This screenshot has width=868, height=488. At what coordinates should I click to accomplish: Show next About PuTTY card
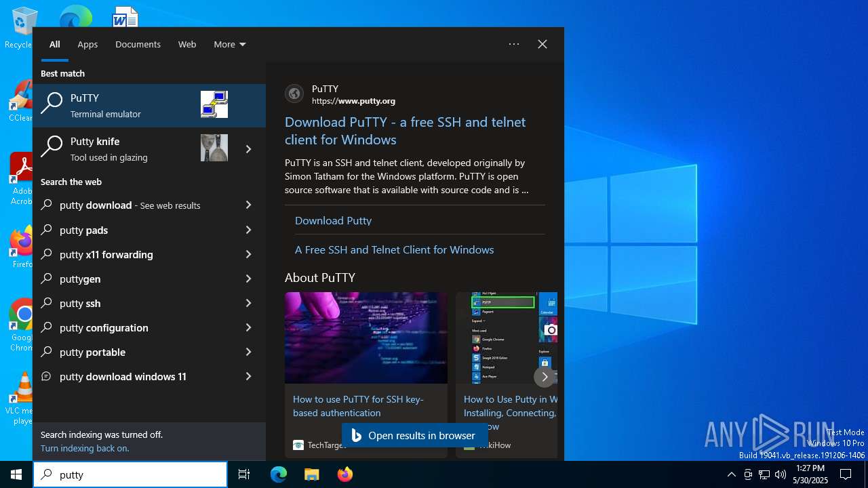pyautogui.click(x=544, y=376)
